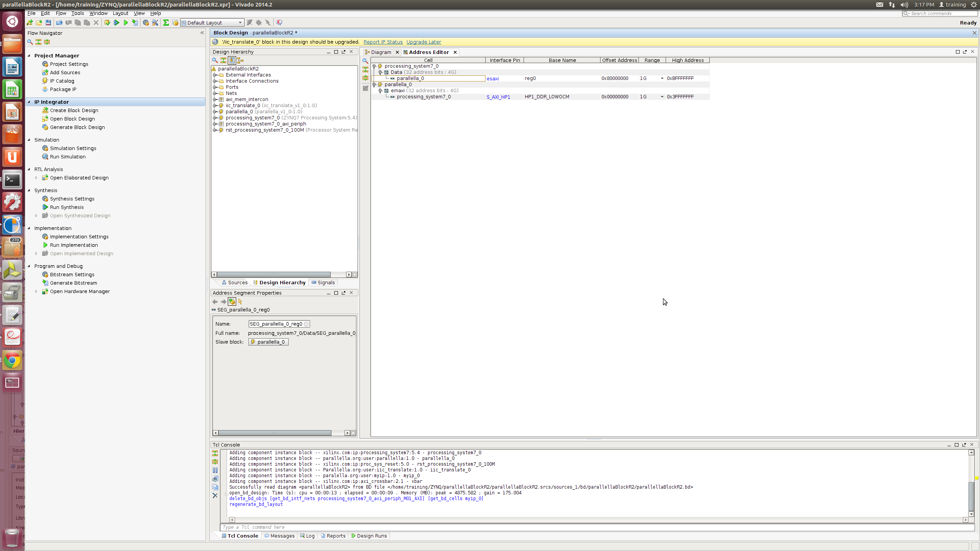Click the Sigma Project Summary icon

[x=166, y=23]
